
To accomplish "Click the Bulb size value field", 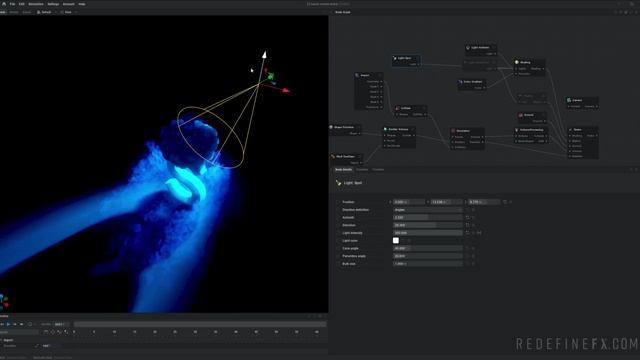I will pos(428,264).
